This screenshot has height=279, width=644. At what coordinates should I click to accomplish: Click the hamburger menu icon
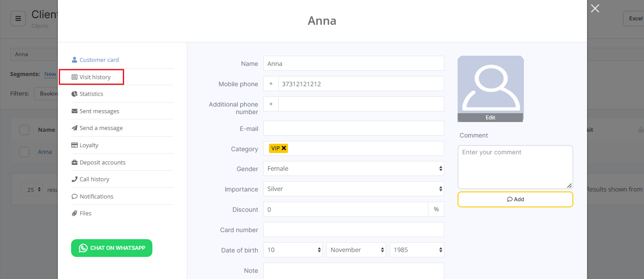click(x=18, y=19)
